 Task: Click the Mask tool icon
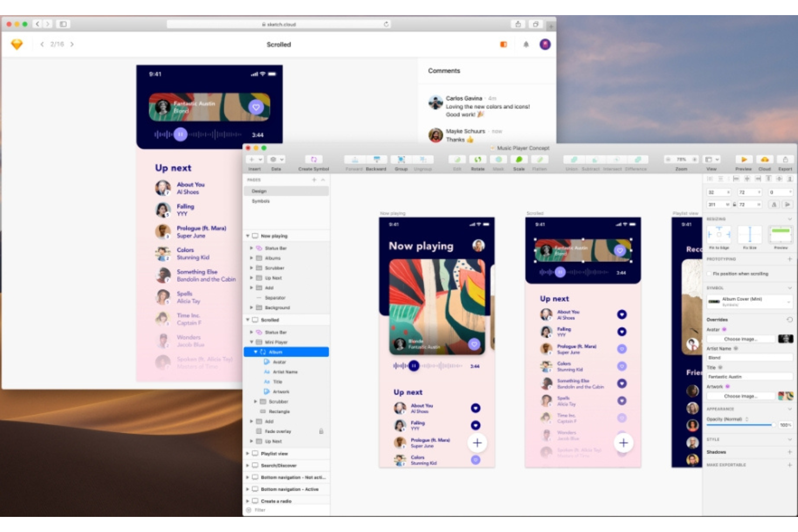(x=498, y=160)
